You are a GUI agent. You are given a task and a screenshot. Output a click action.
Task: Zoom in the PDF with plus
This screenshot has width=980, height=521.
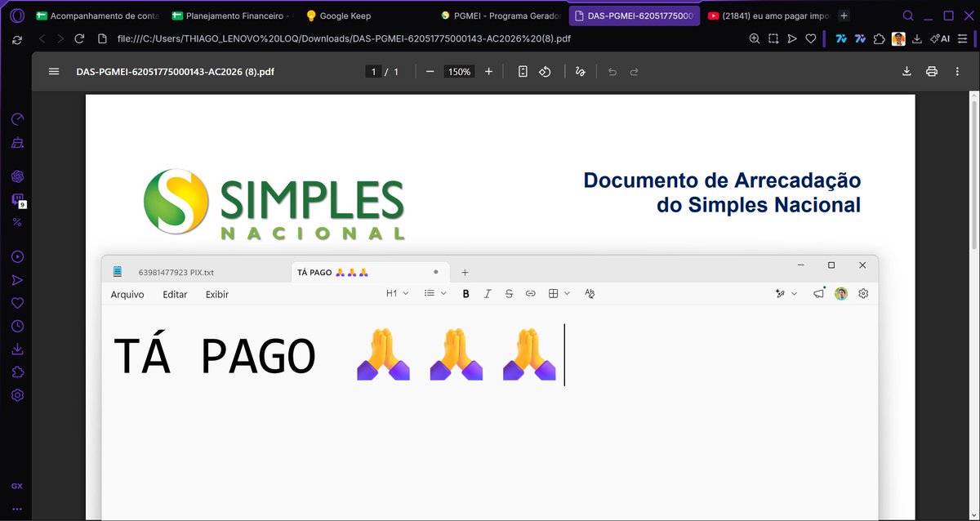[x=488, y=72]
